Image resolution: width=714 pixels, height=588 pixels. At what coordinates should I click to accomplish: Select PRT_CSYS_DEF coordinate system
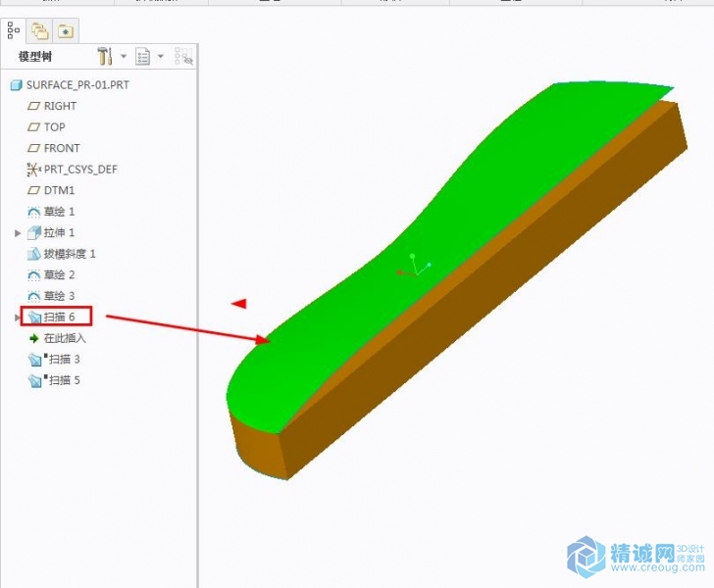tap(80, 170)
